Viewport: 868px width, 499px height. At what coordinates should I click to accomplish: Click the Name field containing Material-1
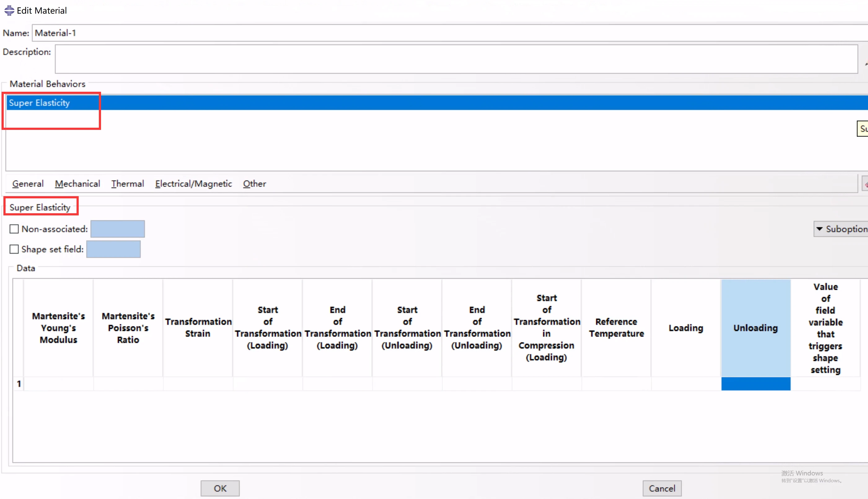[450, 33]
